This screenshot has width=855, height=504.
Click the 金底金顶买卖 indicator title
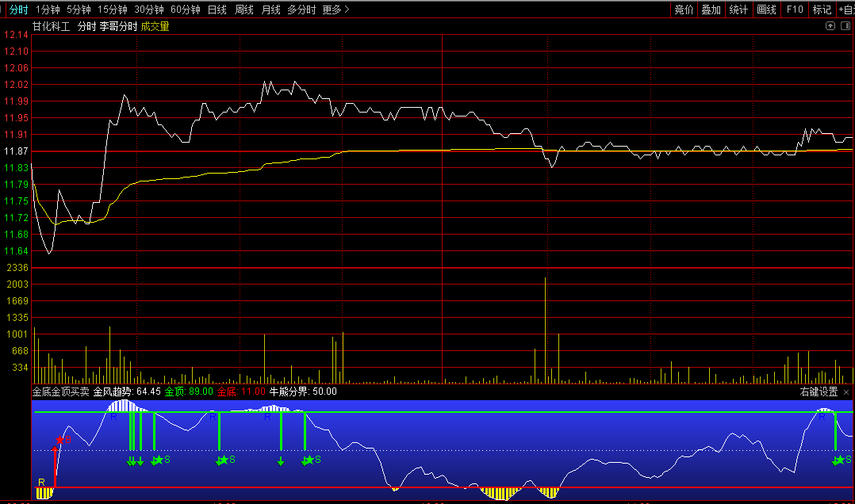point(60,391)
